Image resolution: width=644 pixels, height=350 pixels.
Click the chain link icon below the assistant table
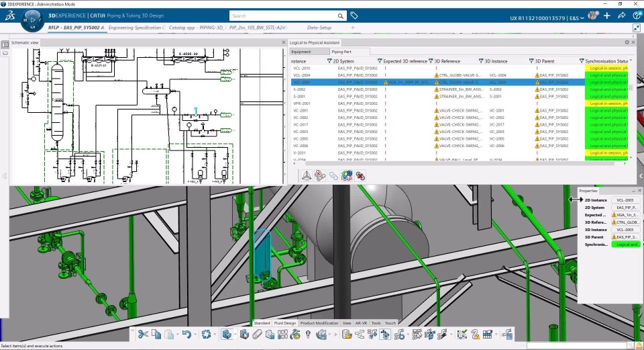tap(333, 176)
